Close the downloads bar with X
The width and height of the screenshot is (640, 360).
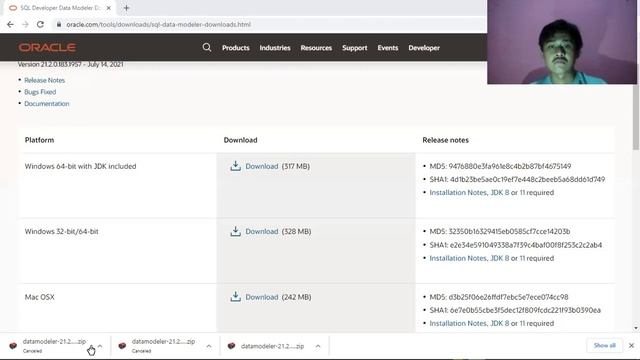pos(631,345)
